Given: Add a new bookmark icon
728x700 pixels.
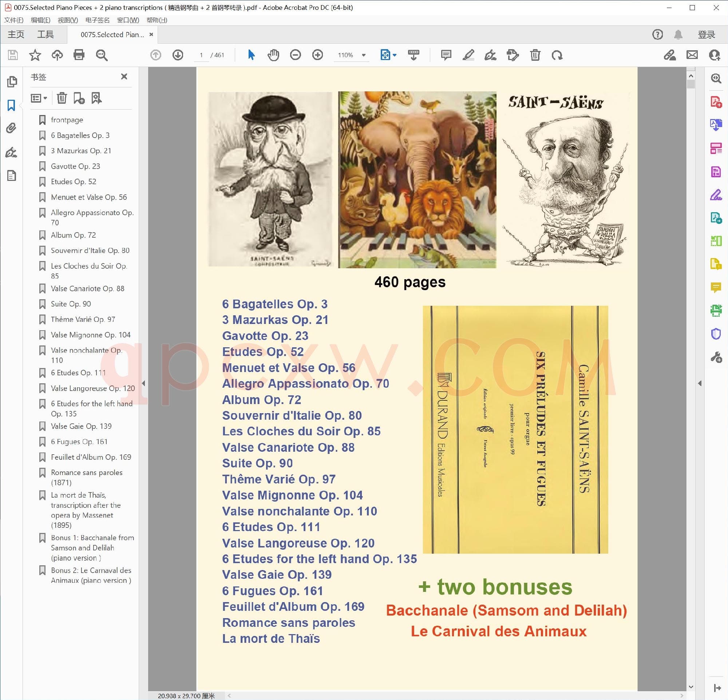Looking at the screenshot, I should [x=79, y=98].
